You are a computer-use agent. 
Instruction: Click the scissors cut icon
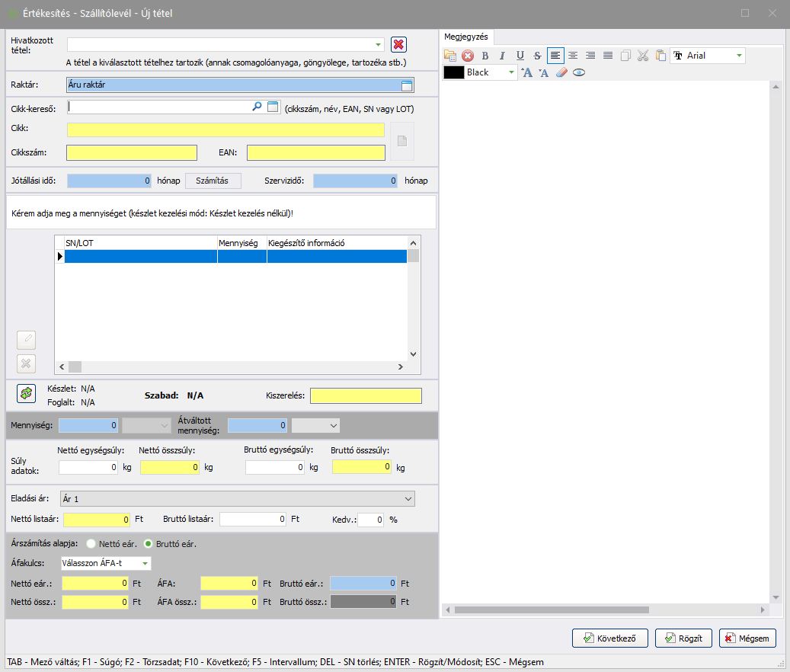[642, 56]
